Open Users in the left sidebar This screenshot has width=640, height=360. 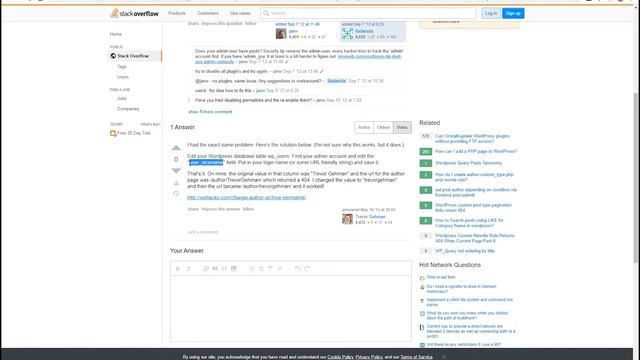tap(123, 77)
